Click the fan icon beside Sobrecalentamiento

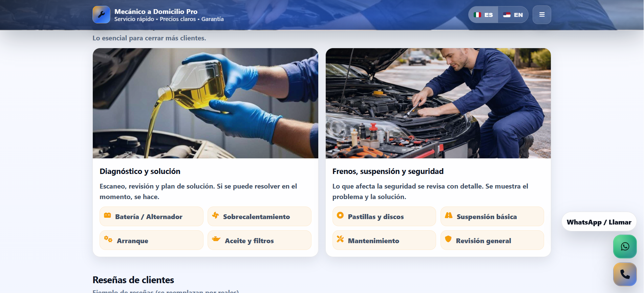(215, 215)
